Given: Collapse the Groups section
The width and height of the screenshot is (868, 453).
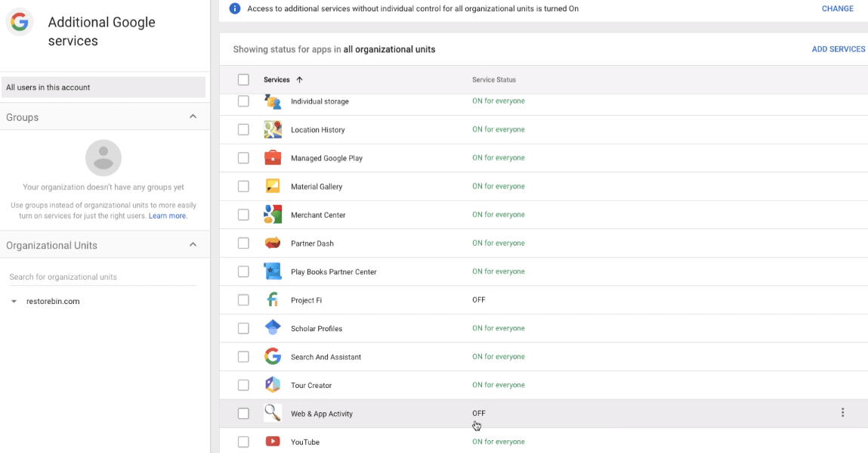Looking at the screenshot, I should pos(193,116).
